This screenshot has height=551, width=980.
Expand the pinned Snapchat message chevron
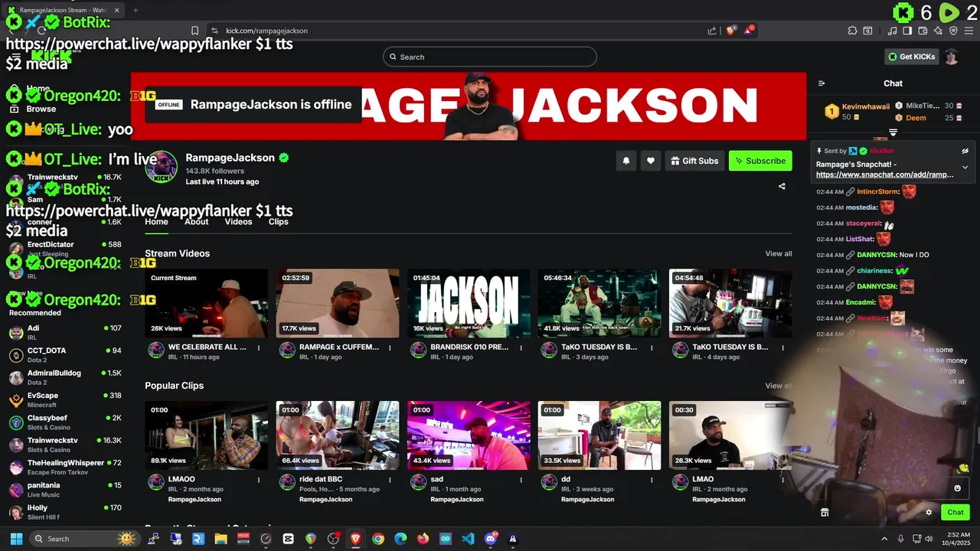click(x=965, y=167)
